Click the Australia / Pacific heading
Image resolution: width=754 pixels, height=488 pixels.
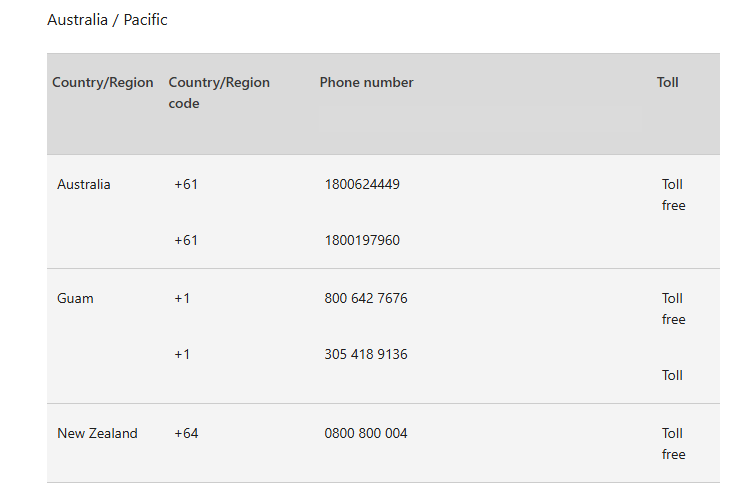point(107,20)
